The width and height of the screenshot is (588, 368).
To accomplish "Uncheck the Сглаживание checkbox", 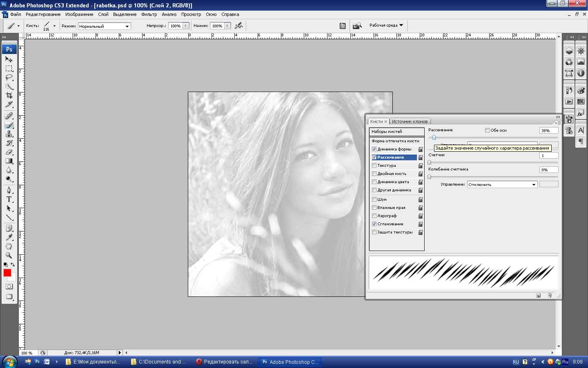I will click(374, 224).
